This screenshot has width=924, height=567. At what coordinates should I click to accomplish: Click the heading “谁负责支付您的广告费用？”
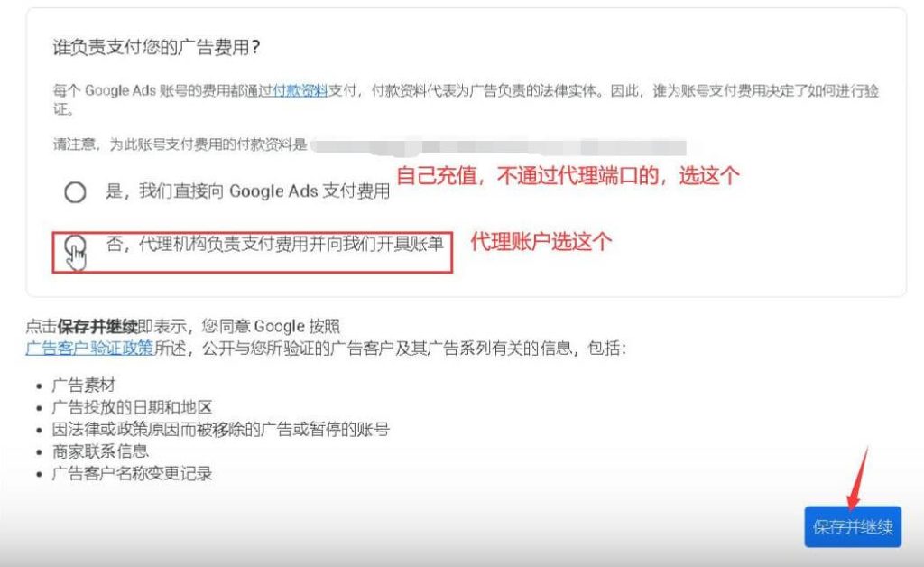tap(163, 47)
